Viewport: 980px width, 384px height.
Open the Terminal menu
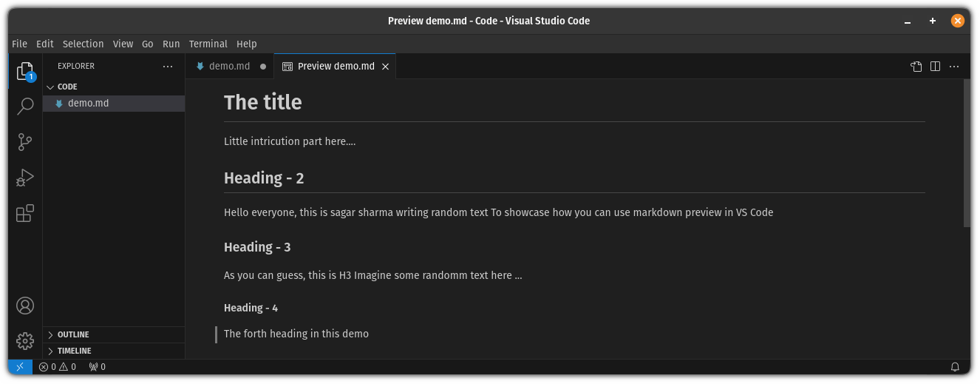pyautogui.click(x=208, y=44)
